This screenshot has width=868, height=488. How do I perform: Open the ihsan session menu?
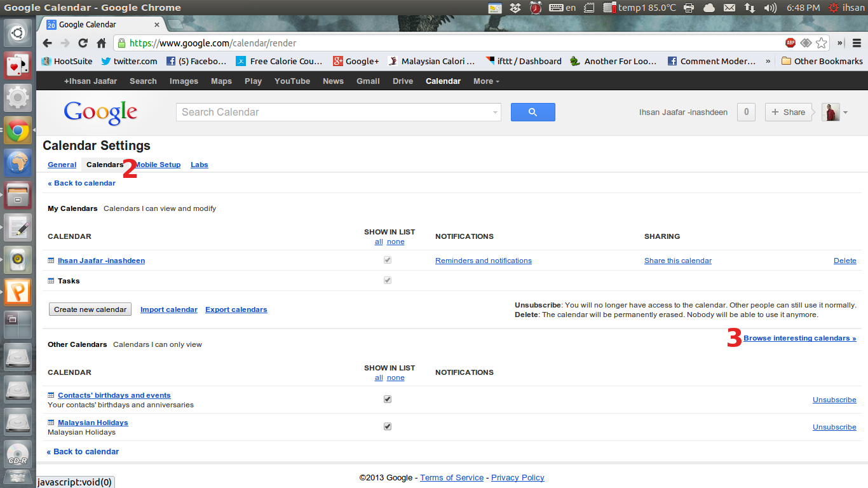(846, 8)
